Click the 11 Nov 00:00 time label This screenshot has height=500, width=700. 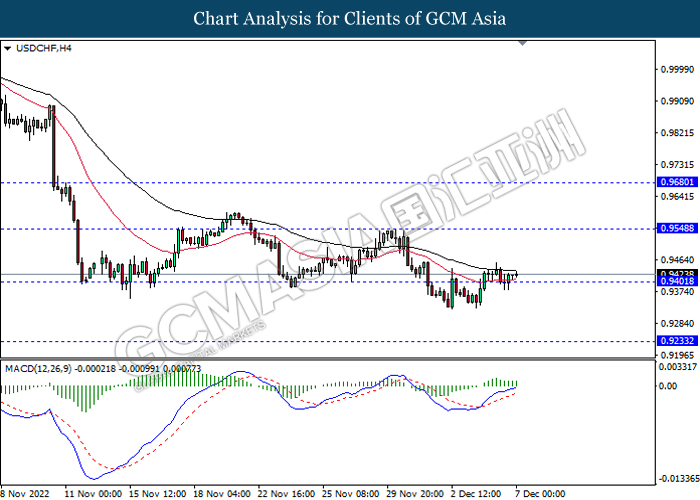tap(93, 494)
